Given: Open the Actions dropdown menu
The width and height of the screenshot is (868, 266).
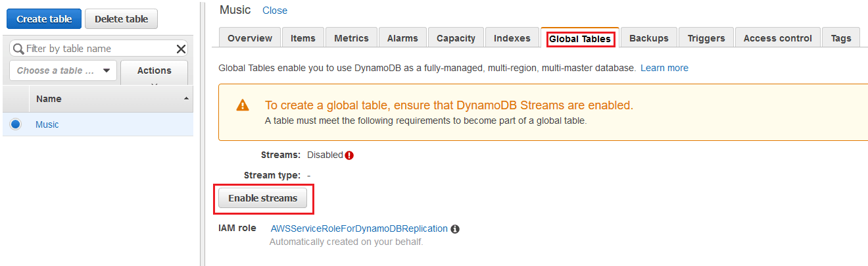Looking at the screenshot, I should [154, 72].
